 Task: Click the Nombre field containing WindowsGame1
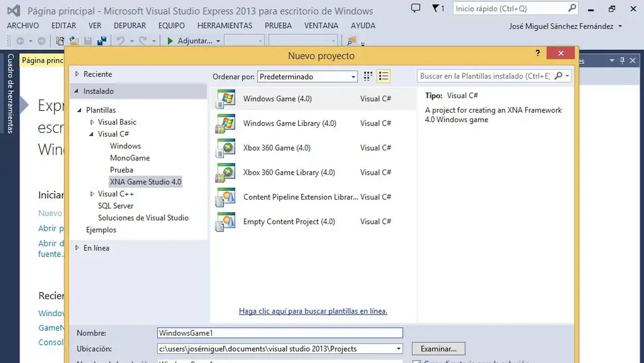[280, 333]
